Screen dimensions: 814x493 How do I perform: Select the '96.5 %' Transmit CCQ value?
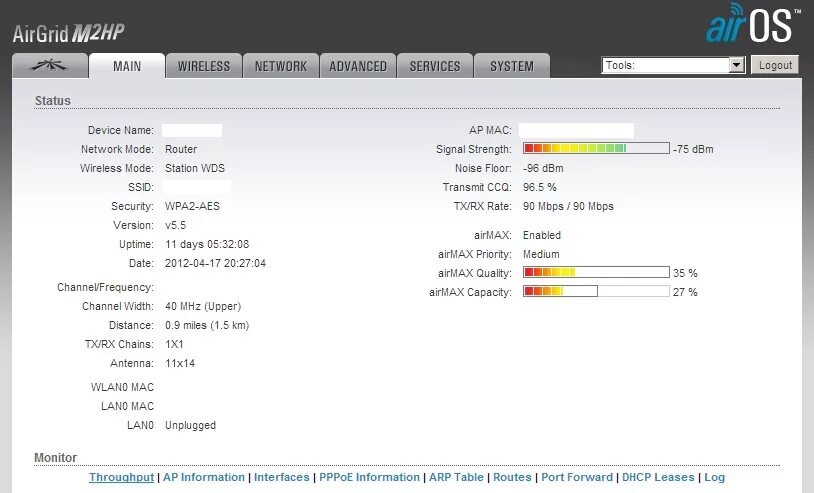tap(539, 187)
